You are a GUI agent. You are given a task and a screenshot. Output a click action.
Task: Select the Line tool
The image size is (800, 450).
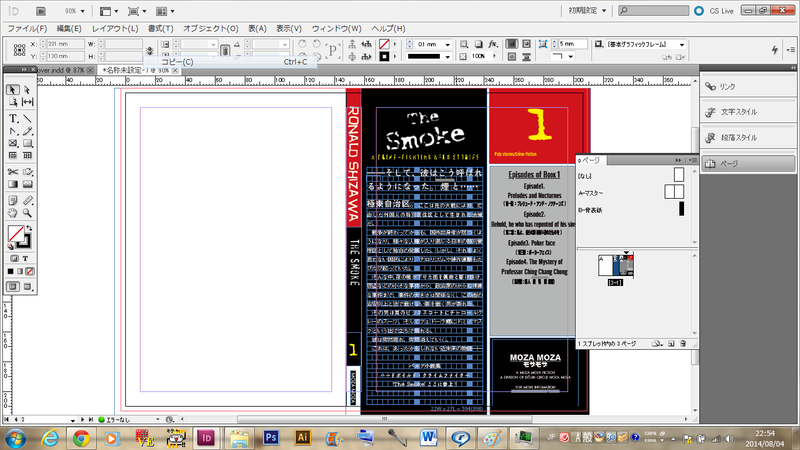pos(28,118)
